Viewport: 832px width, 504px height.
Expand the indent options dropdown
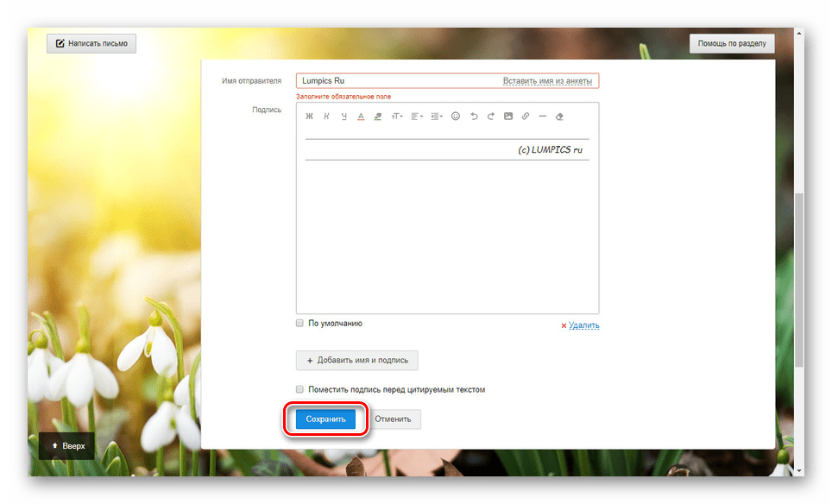437,117
